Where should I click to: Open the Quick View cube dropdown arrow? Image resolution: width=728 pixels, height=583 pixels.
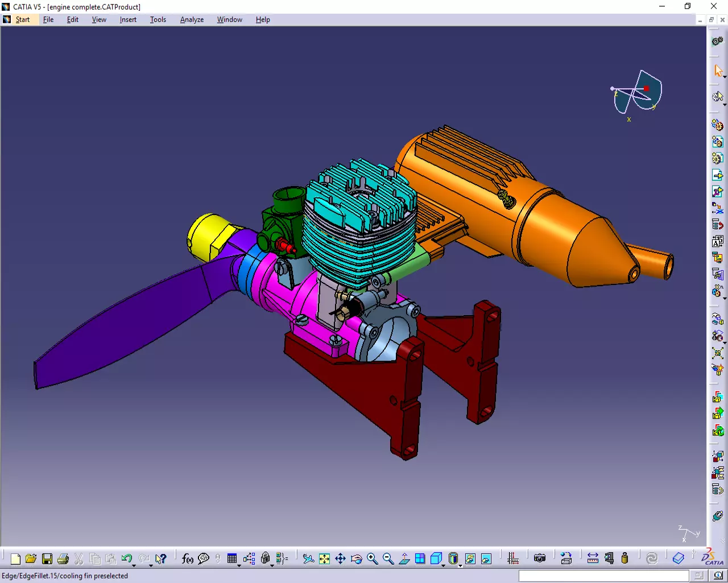443,565
